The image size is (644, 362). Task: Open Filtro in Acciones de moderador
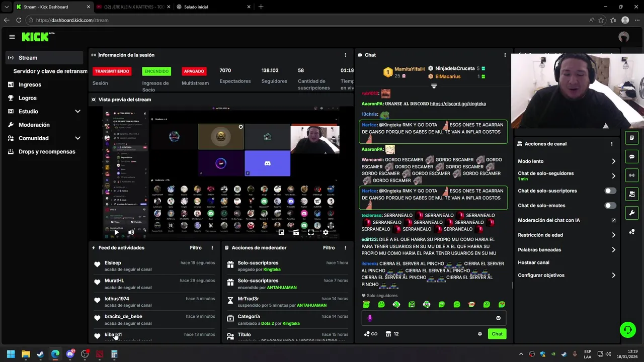pos(329,248)
